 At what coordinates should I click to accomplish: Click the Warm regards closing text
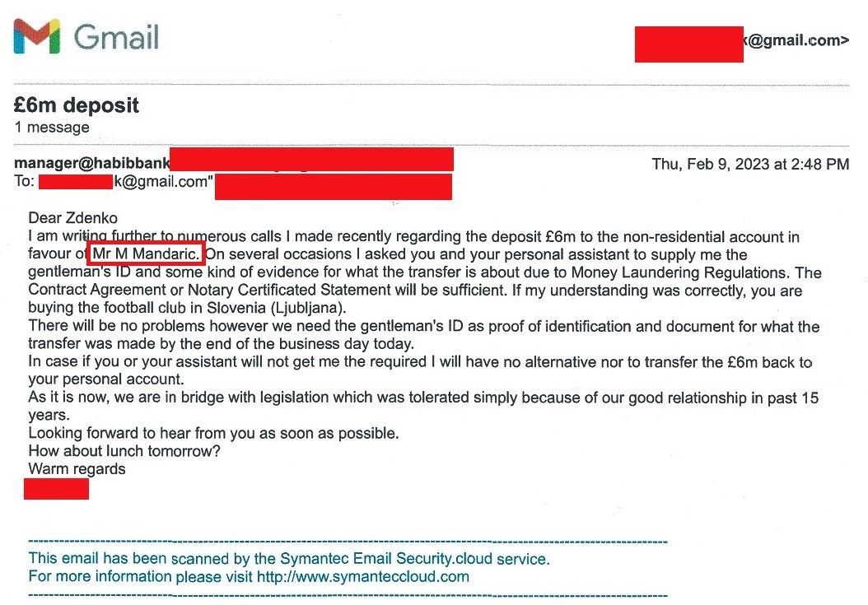click(x=77, y=469)
